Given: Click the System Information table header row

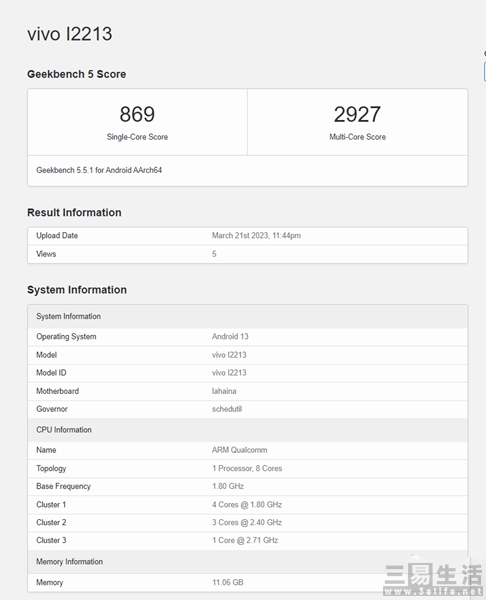Looking at the screenshot, I should (x=248, y=316).
